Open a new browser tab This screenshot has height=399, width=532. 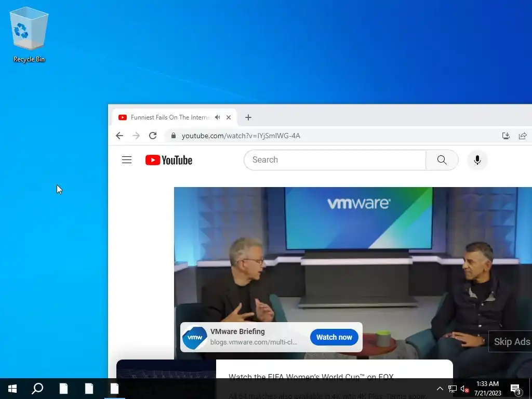(248, 117)
